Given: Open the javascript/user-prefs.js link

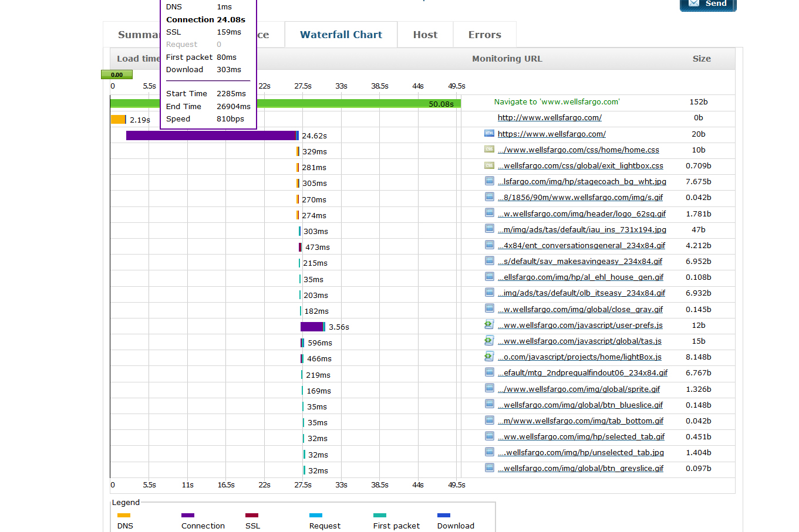Looking at the screenshot, I should (x=580, y=326).
